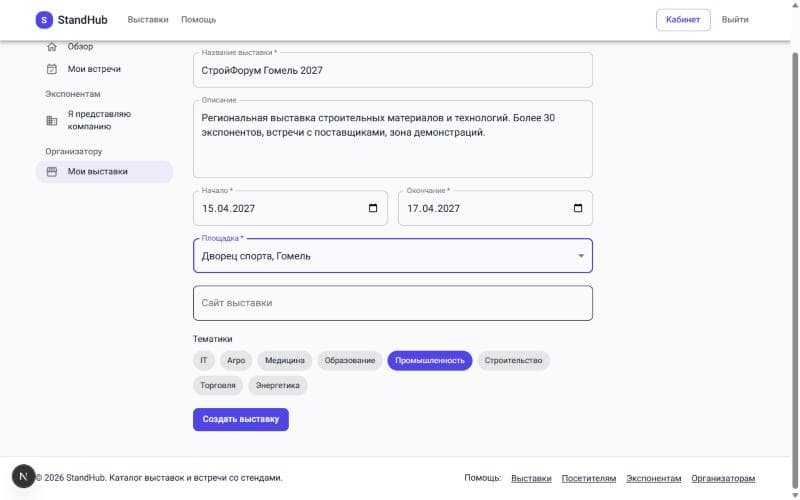Open footer link Организаторам
Viewport: 800px width, 500px height.
[x=723, y=479]
